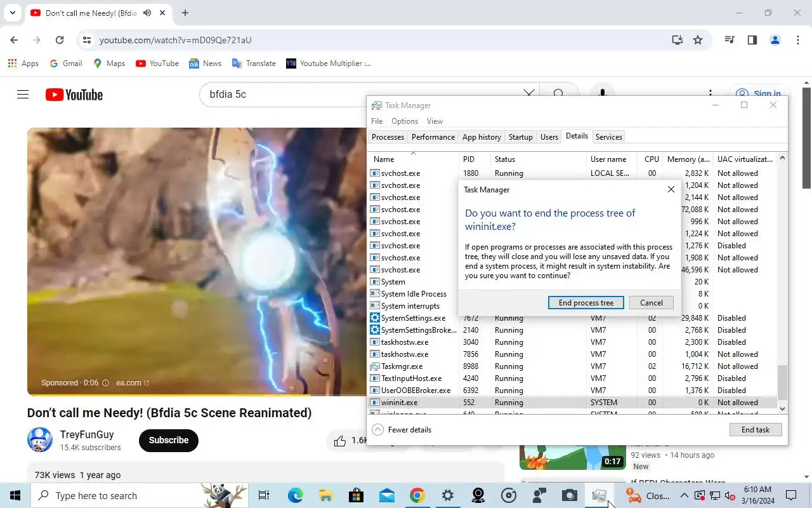Image resolution: width=812 pixels, height=508 pixels.
Task: Open Gmail bookmark
Action: 66,63
